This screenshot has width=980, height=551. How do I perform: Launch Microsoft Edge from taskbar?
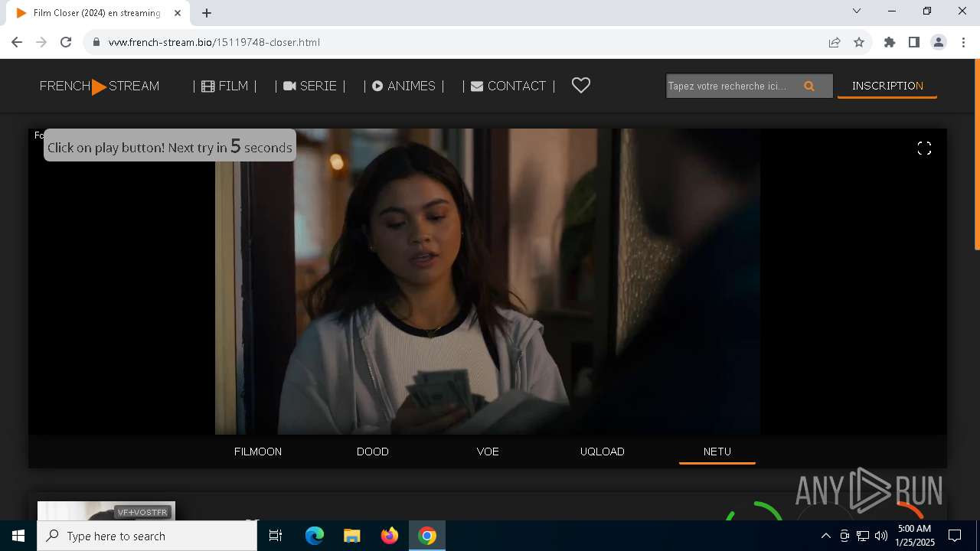(x=315, y=536)
